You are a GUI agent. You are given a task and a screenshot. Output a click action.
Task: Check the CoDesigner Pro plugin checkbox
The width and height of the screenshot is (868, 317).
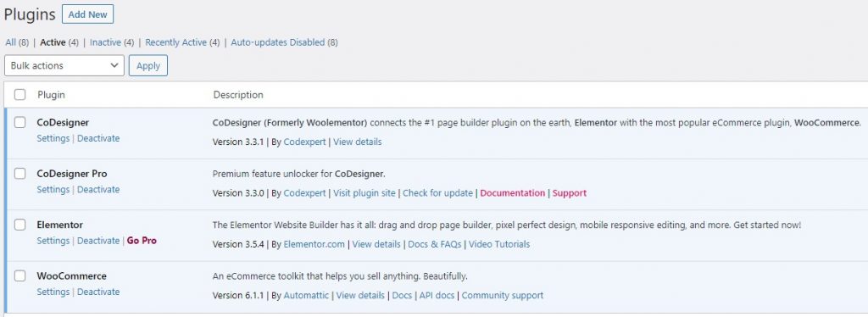coord(20,173)
